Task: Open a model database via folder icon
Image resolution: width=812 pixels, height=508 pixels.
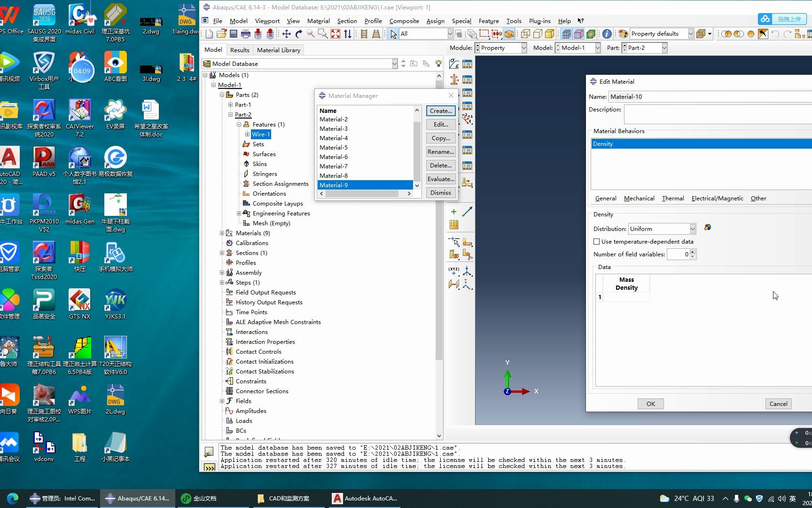Action: (221, 34)
